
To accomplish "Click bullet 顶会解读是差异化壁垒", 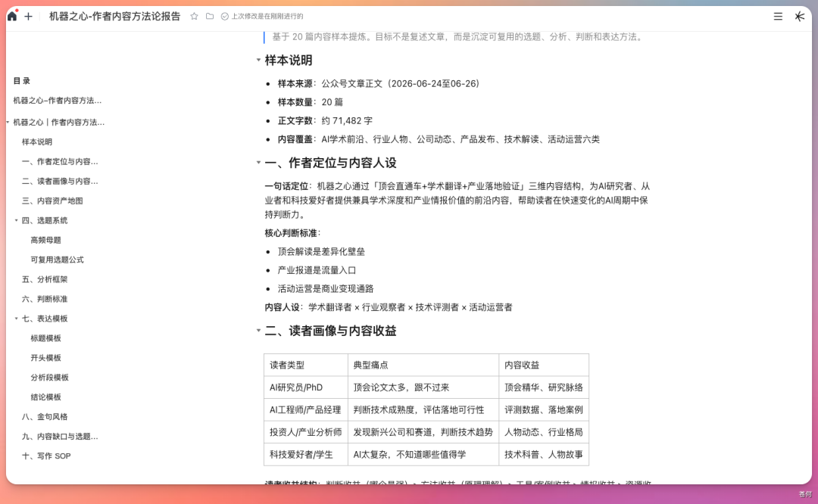I will point(321,251).
